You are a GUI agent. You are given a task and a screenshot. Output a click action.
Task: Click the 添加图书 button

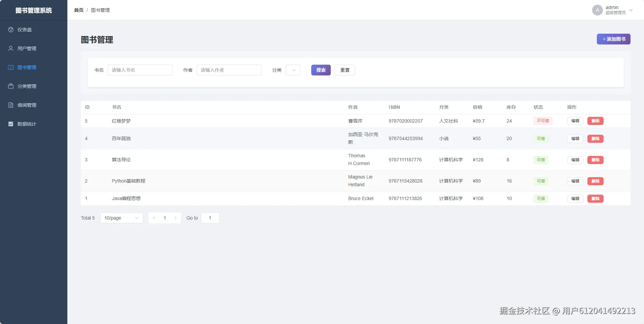614,39
